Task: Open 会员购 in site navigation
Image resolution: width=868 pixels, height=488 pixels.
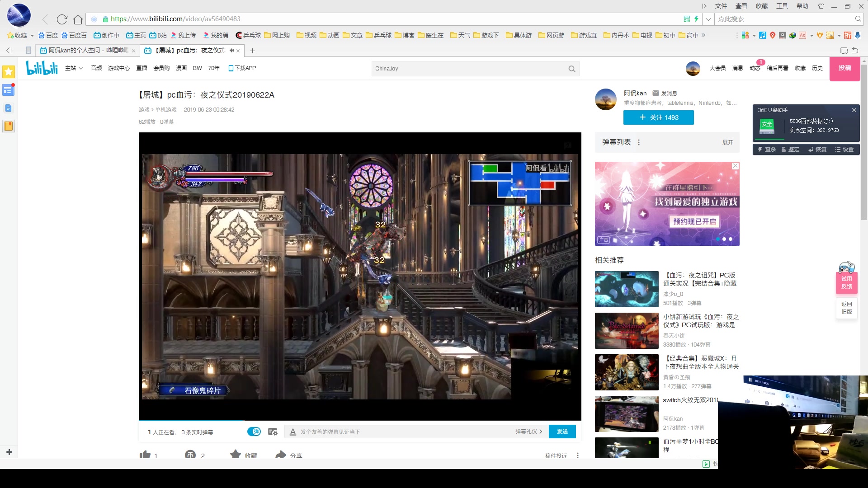Action: click(x=161, y=68)
